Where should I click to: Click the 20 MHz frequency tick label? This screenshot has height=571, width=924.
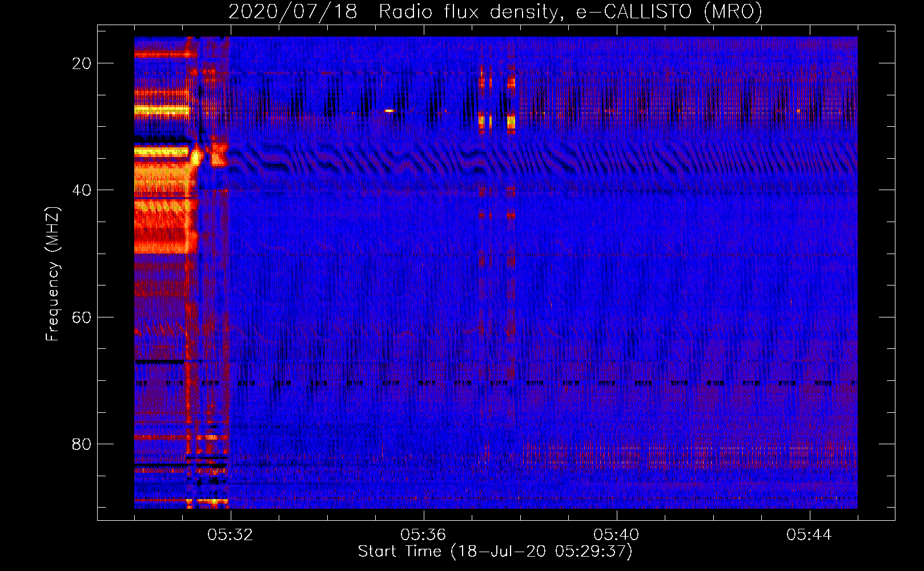click(x=82, y=63)
